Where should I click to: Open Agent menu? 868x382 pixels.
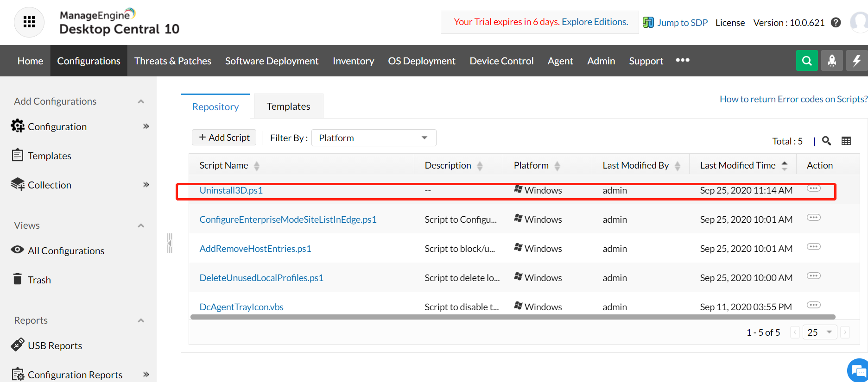pyautogui.click(x=560, y=61)
